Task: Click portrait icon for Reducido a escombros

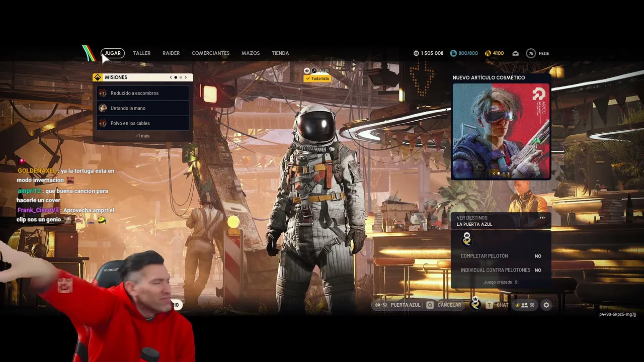Action: point(103,93)
